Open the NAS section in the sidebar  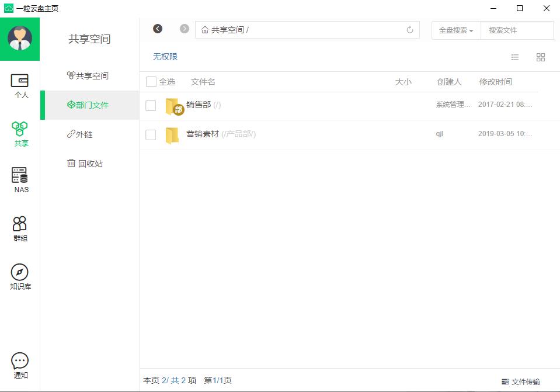(x=20, y=179)
